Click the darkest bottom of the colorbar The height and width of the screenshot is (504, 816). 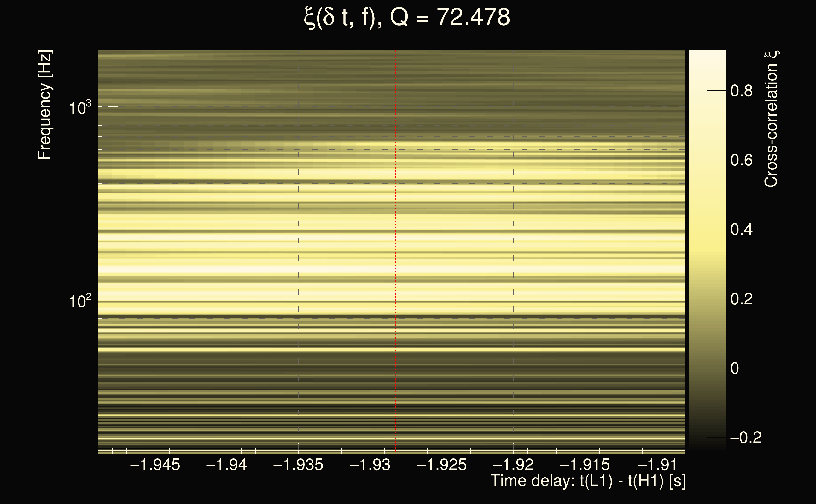(x=707, y=448)
